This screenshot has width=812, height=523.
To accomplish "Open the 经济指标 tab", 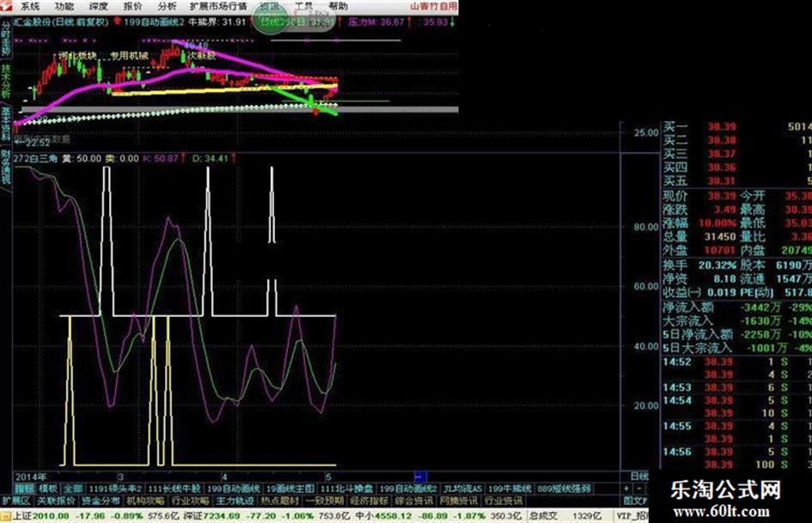I will click(369, 501).
